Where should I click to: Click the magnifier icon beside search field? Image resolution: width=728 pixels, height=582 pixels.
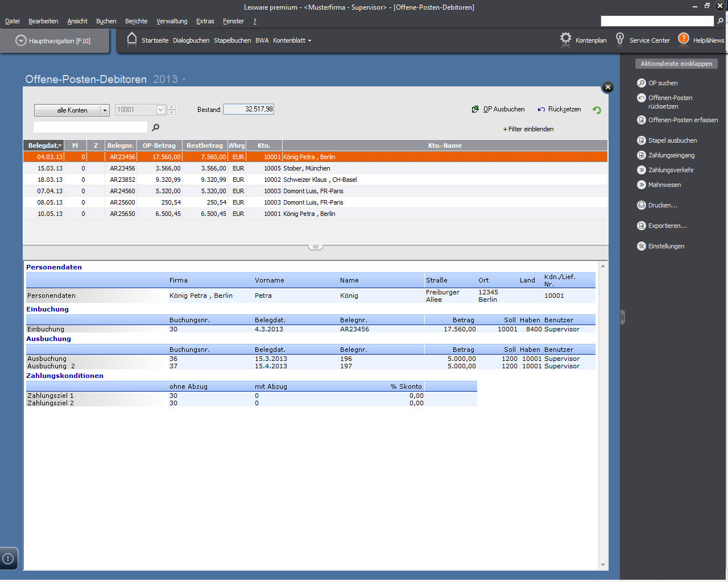pos(156,128)
